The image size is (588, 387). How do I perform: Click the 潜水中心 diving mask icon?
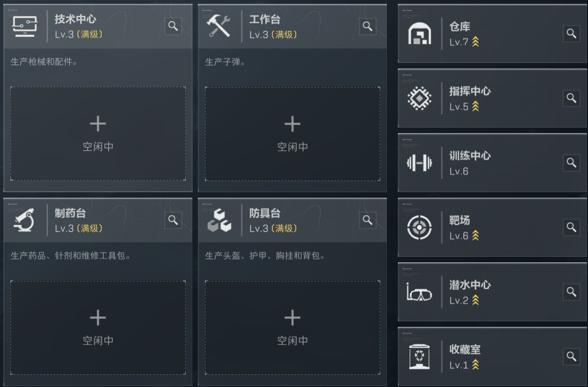(419, 292)
